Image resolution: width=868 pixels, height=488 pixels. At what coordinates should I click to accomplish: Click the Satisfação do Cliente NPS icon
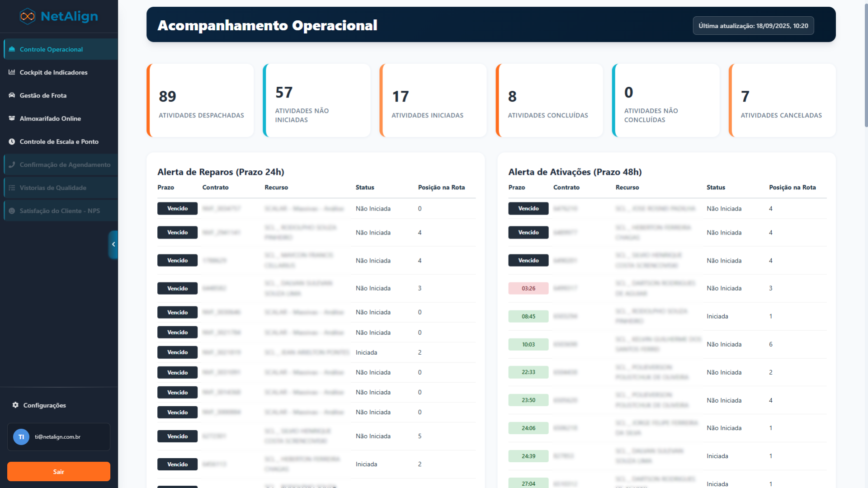(12, 211)
